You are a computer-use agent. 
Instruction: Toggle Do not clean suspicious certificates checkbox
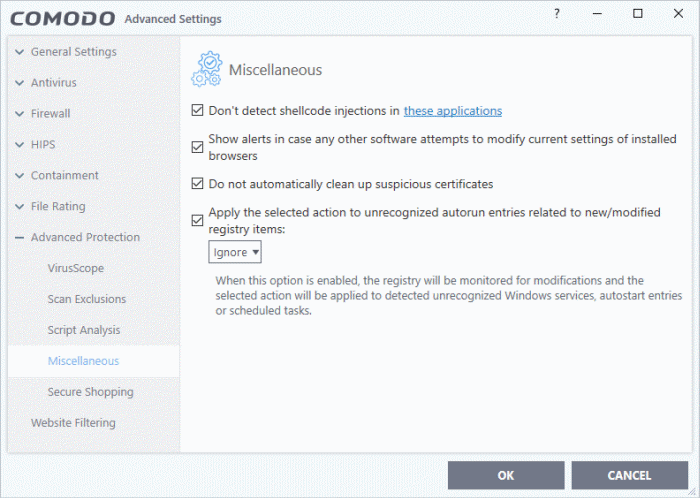197,183
